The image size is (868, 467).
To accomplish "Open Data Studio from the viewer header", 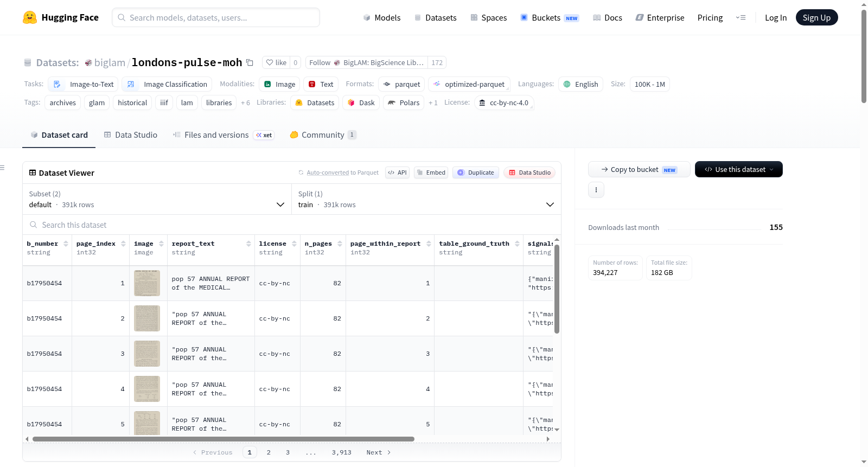I will [529, 172].
